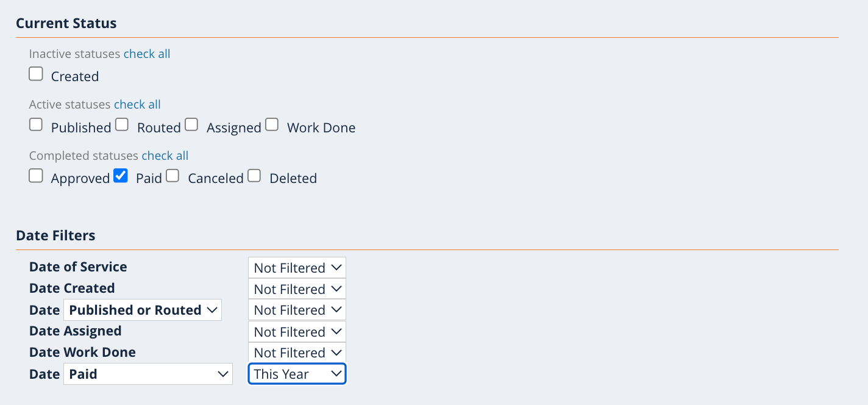The width and height of the screenshot is (868, 405).
Task: Expand the Date Assigned filter dropdown
Action: click(297, 332)
